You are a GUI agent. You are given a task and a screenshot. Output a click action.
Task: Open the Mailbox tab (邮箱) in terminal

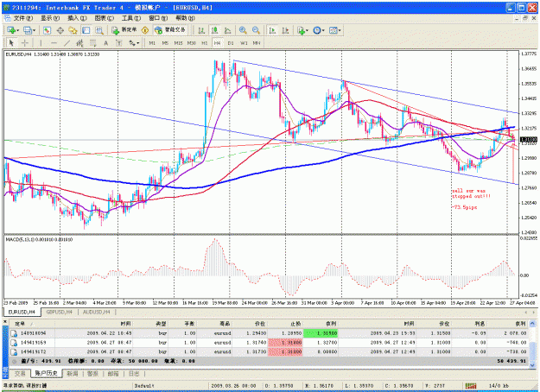coord(113,373)
